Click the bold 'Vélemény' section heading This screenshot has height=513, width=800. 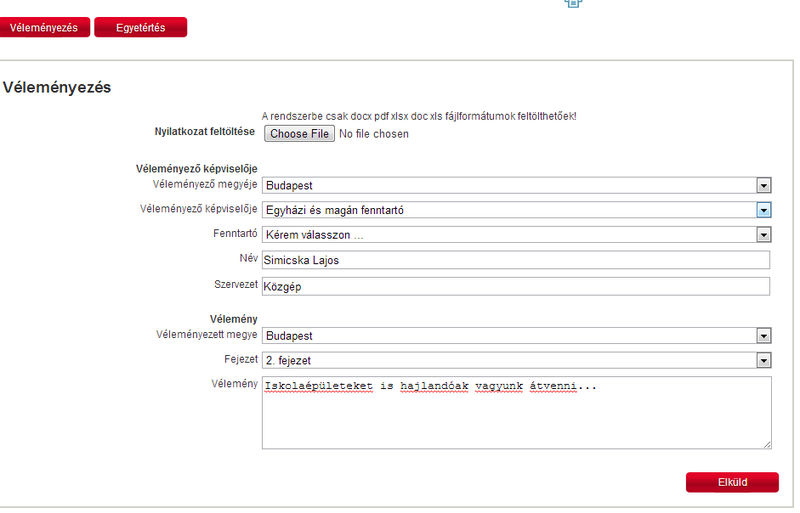pyautogui.click(x=234, y=319)
